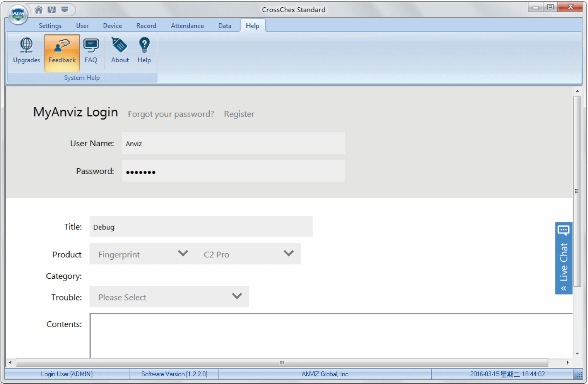Click the Forgot your password link
588x384 pixels.
(171, 114)
